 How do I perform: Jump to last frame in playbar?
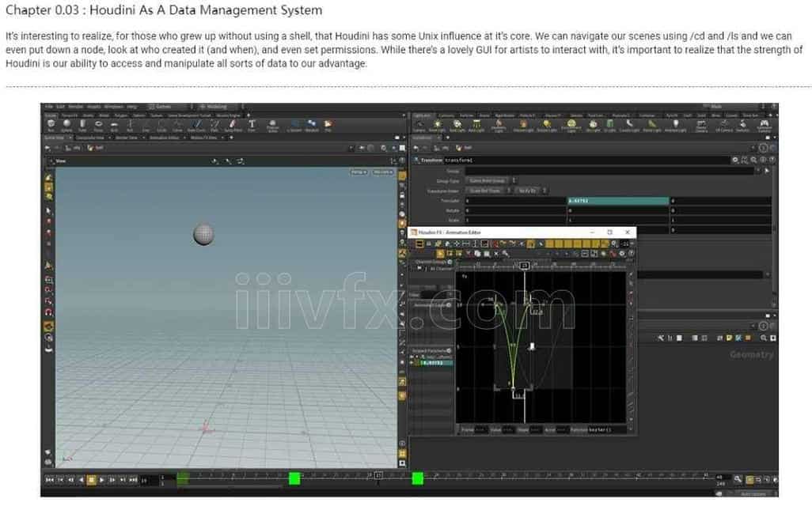tap(133, 480)
